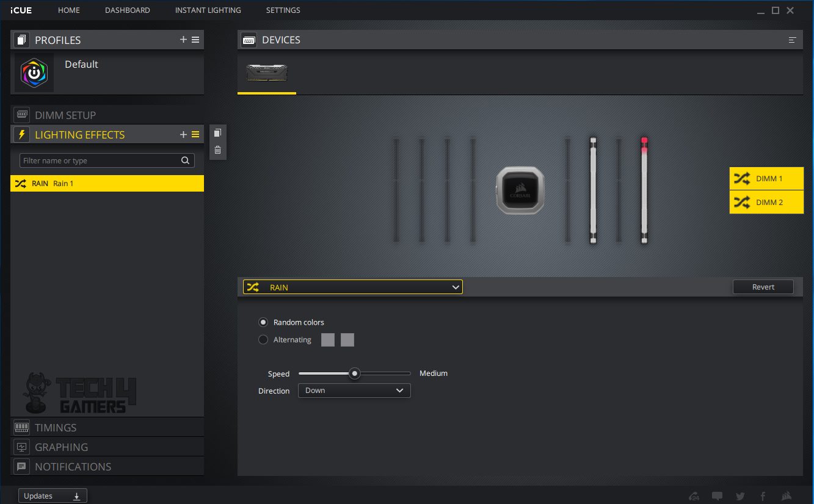Select the DIMM 2 label button

766,202
